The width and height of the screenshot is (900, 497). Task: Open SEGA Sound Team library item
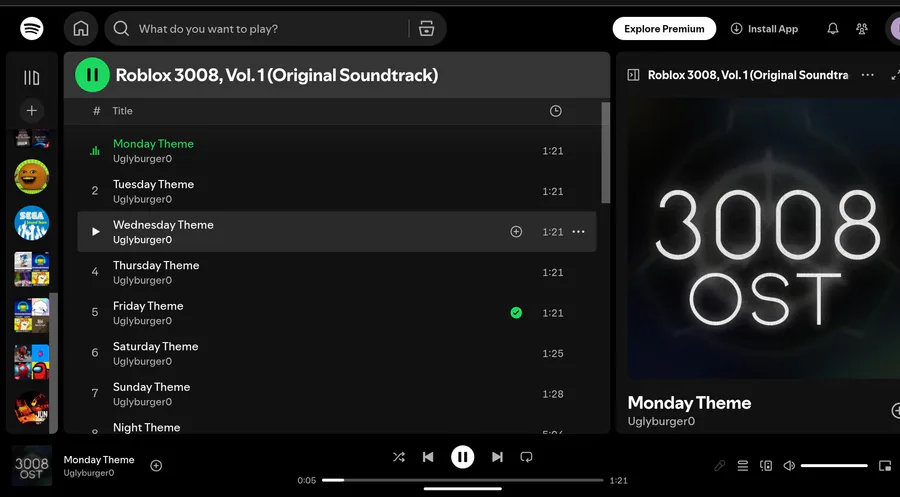(x=32, y=222)
